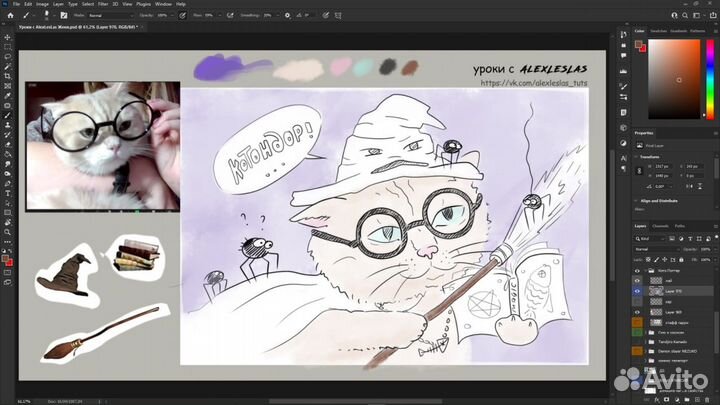Click the foreground color swatch in Color panel

pos(638,44)
